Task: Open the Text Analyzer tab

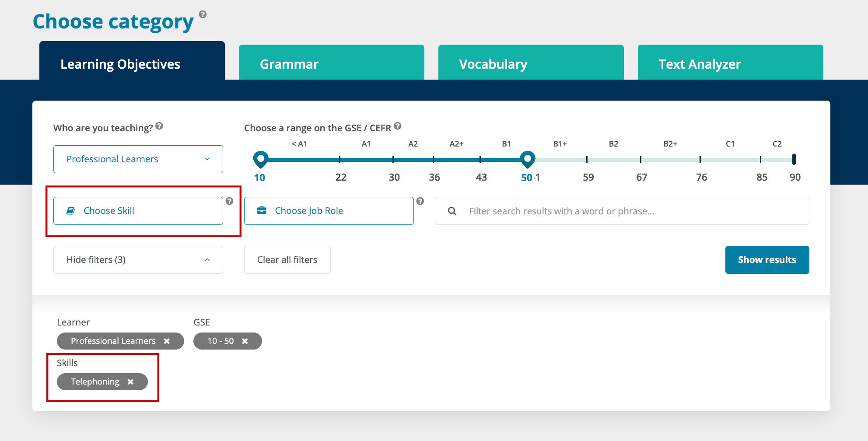Action: click(x=730, y=64)
